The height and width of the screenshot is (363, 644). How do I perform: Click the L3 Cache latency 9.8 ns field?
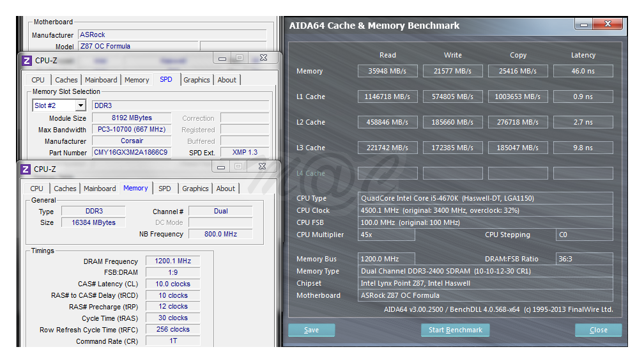pyautogui.click(x=583, y=148)
